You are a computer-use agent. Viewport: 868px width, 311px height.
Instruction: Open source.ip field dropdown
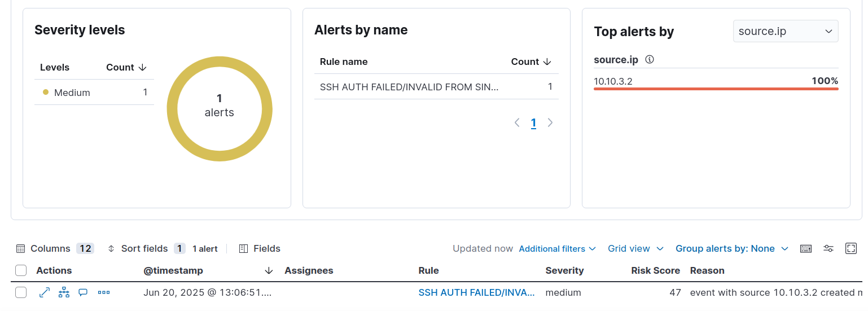point(785,31)
